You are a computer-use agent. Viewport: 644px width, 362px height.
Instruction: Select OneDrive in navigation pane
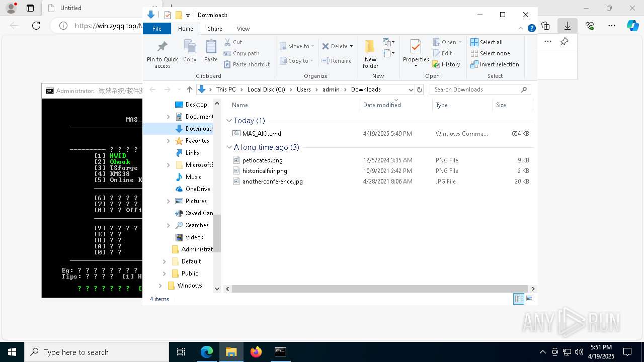[x=197, y=189]
